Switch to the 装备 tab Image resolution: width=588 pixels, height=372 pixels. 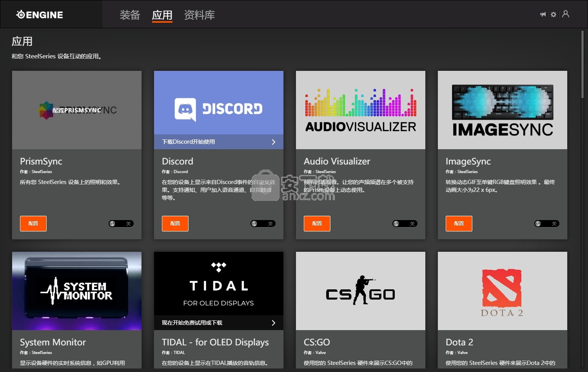(130, 15)
